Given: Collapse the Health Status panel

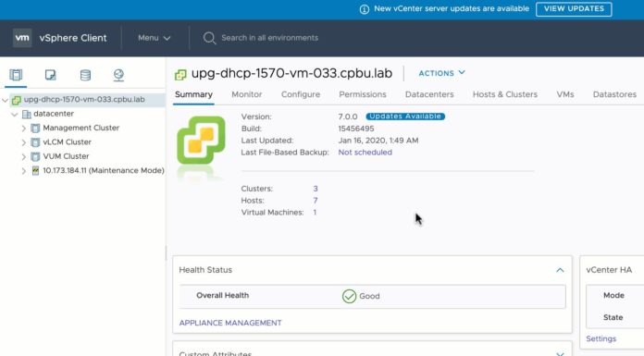Looking at the screenshot, I should (560, 270).
